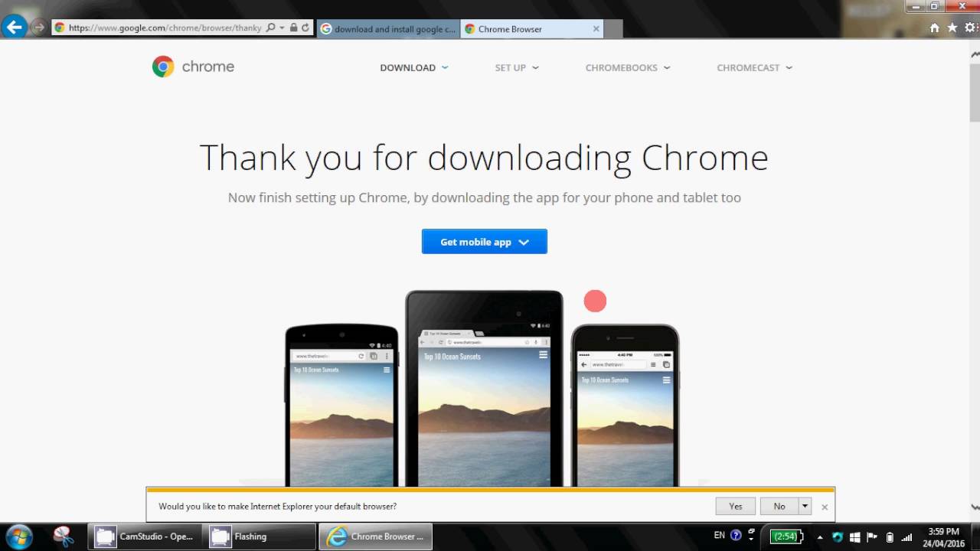Click the search magnifier in address bar
Screen dimensions: 980x551
[x=270, y=28]
